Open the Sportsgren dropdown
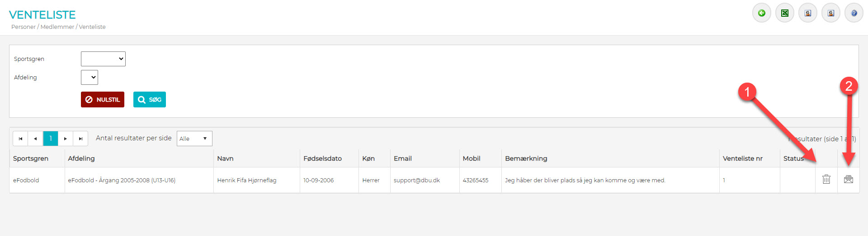 (x=103, y=59)
